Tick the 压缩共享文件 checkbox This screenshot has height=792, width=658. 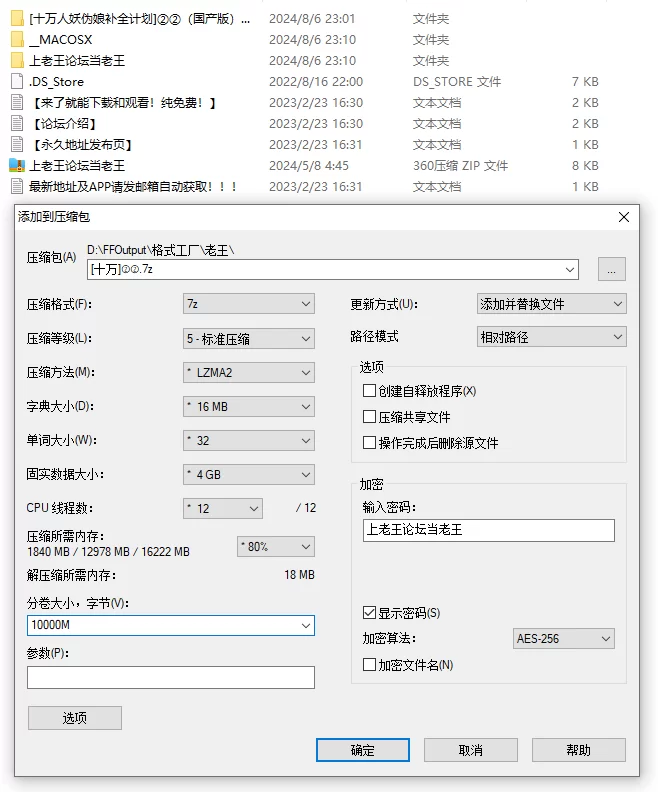click(369, 417)
